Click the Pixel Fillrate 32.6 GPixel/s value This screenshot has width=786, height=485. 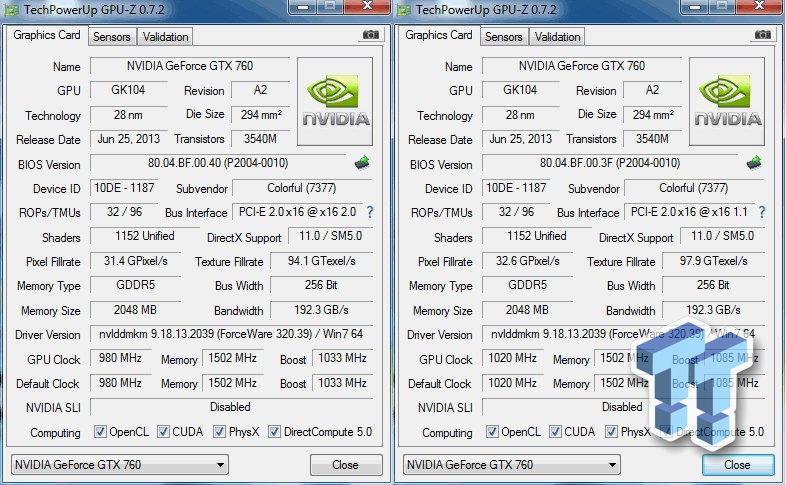click(x=528, y=261)
